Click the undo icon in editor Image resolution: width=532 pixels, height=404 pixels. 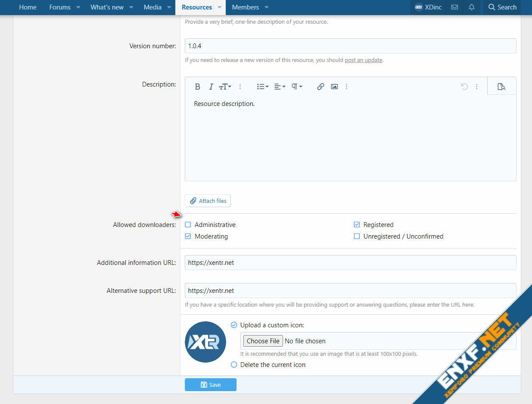coord(464,87)
